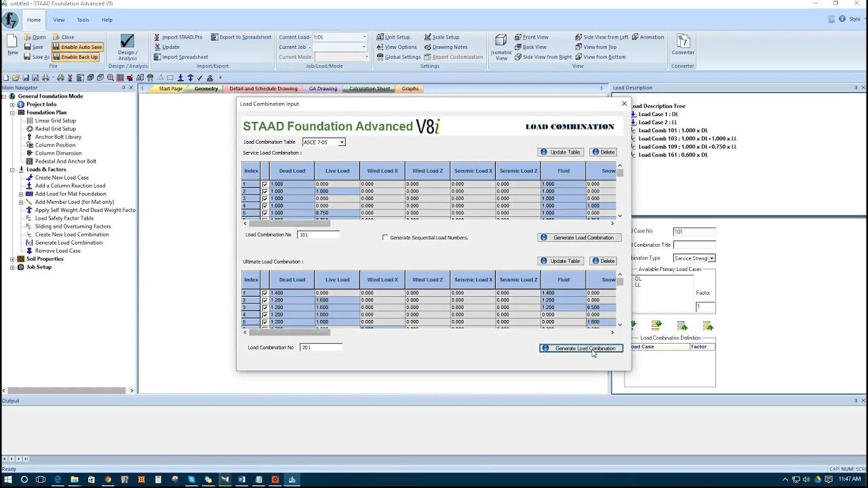Select the Isometric View tool
The image size is (868, 488).
pyautogui.click(x=500, y=46)
